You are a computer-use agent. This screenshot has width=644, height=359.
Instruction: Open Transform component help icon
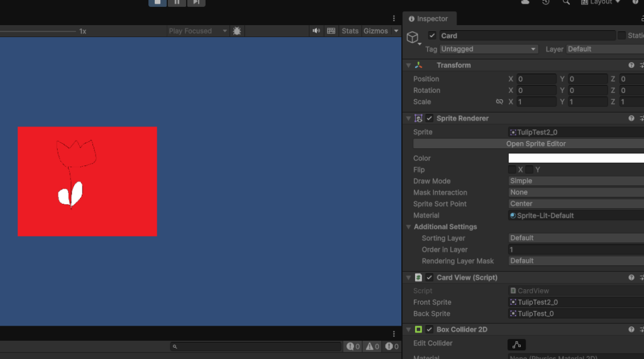coord(631,65)
